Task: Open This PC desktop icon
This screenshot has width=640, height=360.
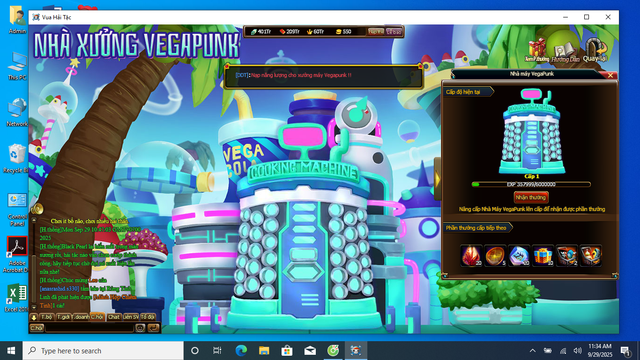Action: pyautogui.click(x=17, y=66)
